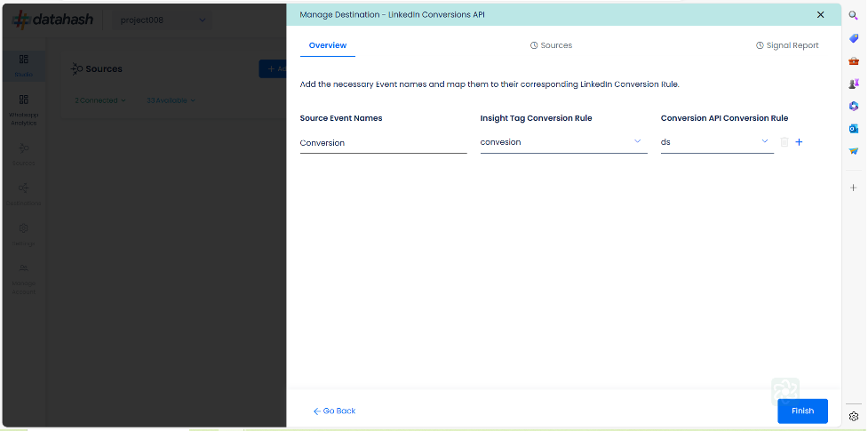This screenshot has height=431, width=868.
Task: Click the instruction text about Event names
Action: click(x=490, y=84)
